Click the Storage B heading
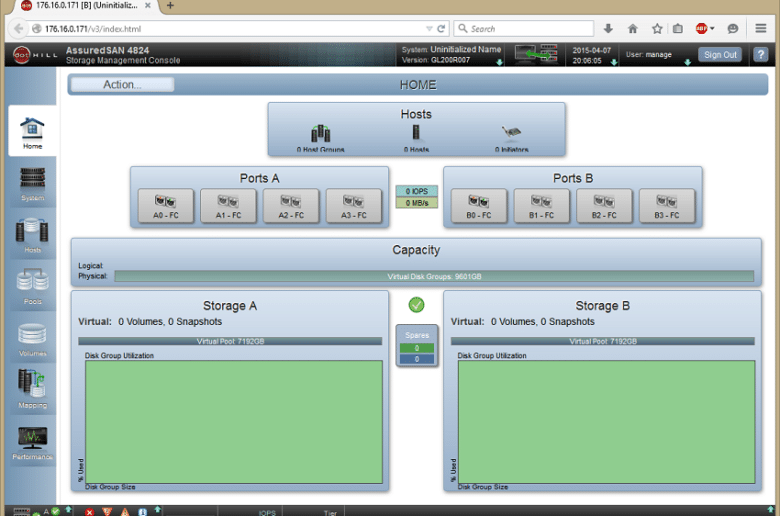 pyautogui.click(x=602, y=306)
